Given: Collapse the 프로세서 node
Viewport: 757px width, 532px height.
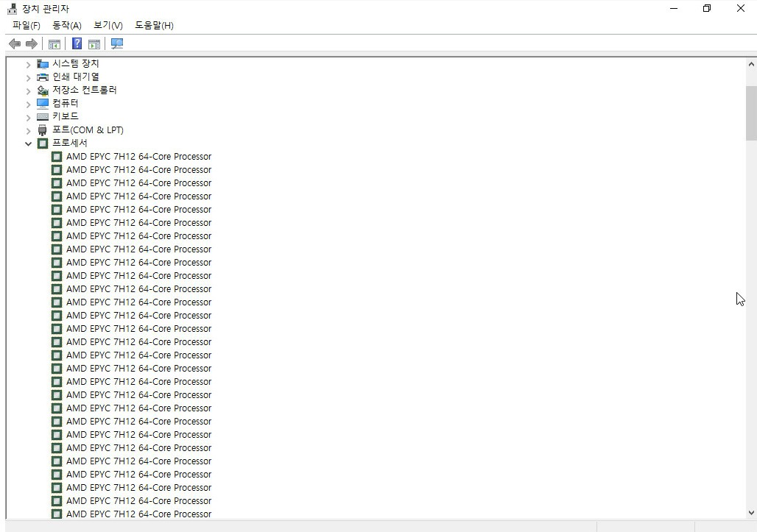Looking at the screenshot, I should tap(28, 143).
